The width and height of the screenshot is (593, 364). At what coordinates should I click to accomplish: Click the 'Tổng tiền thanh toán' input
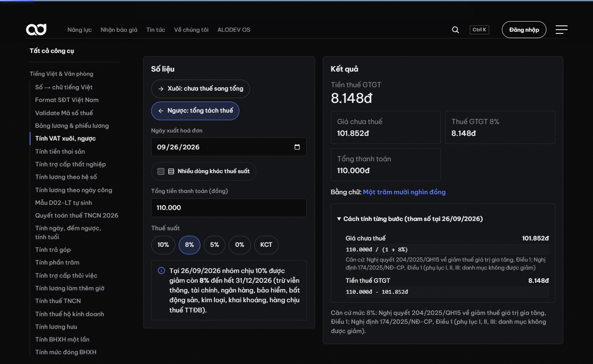(x=229, y=208)
